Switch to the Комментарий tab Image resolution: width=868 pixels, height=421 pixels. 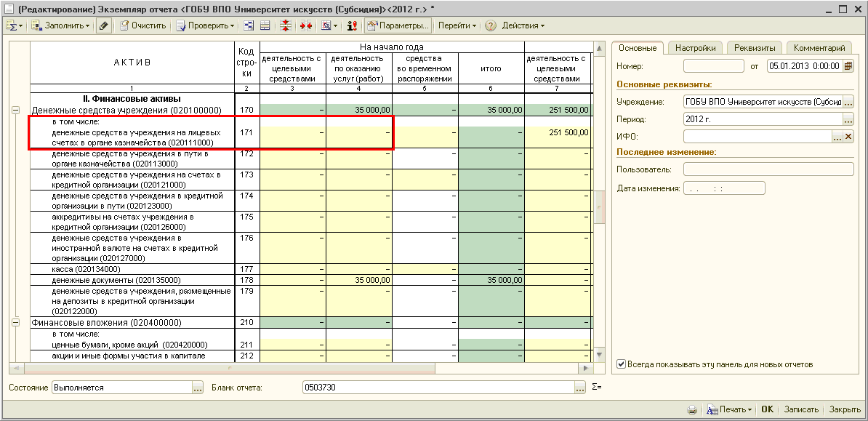point(819,48)
